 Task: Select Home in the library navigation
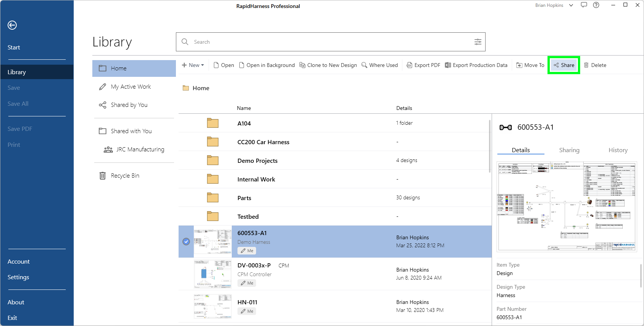click(134, 68)
